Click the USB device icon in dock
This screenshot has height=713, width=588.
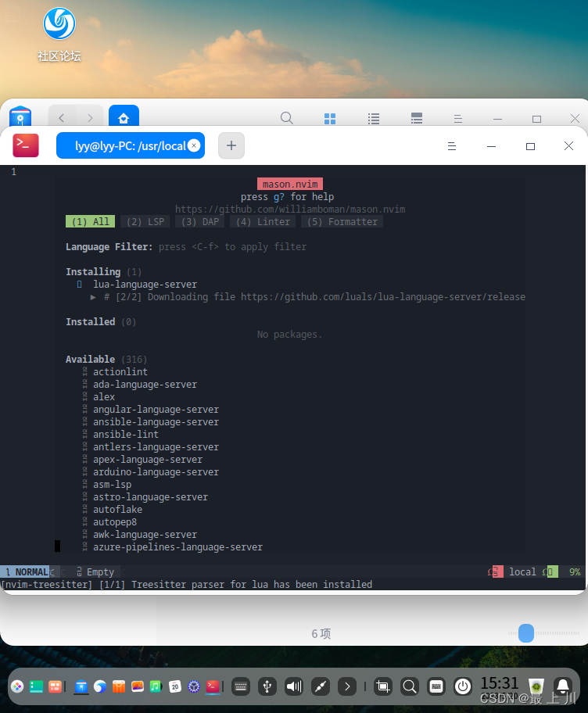click(x=267, y=686)
